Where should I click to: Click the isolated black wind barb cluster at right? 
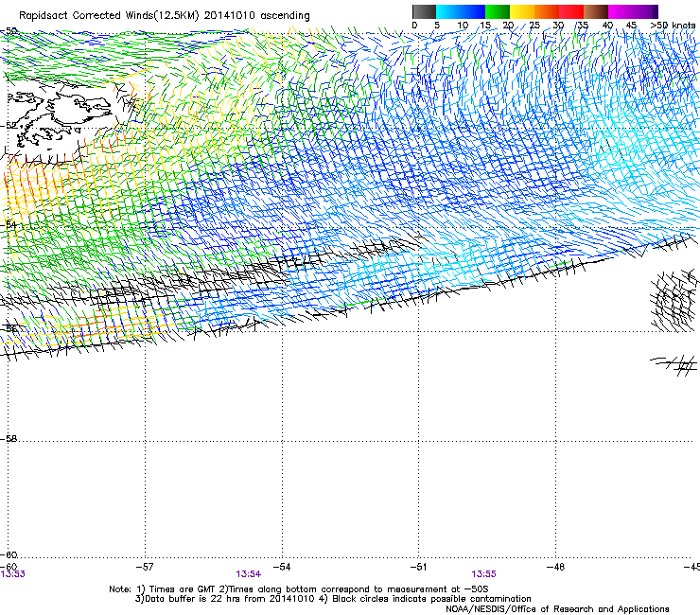coord(674,300)
